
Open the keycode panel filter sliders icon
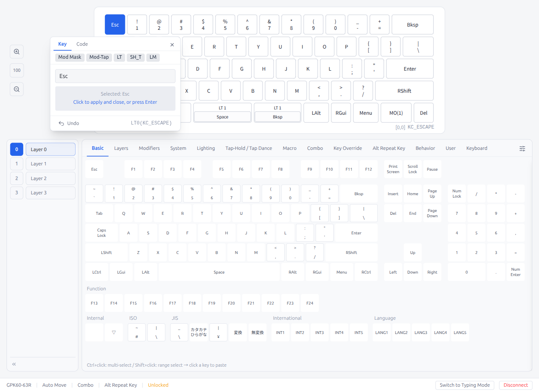click(x=522, y=149)
